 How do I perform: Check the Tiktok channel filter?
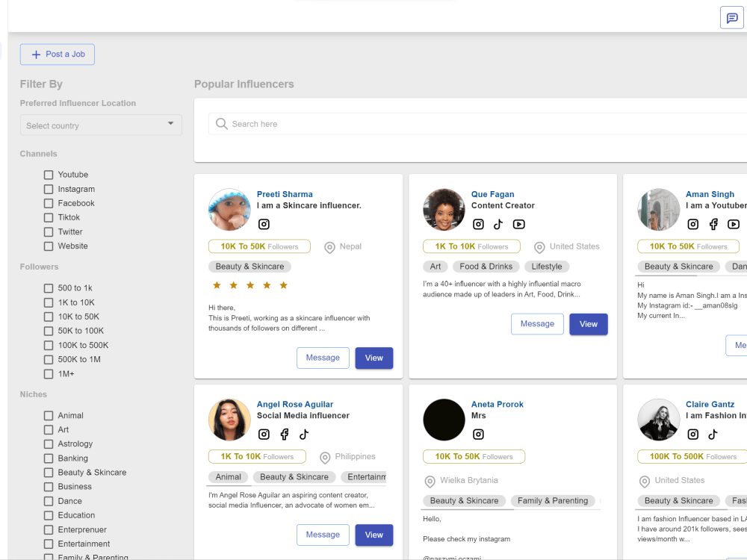point(49,217)
